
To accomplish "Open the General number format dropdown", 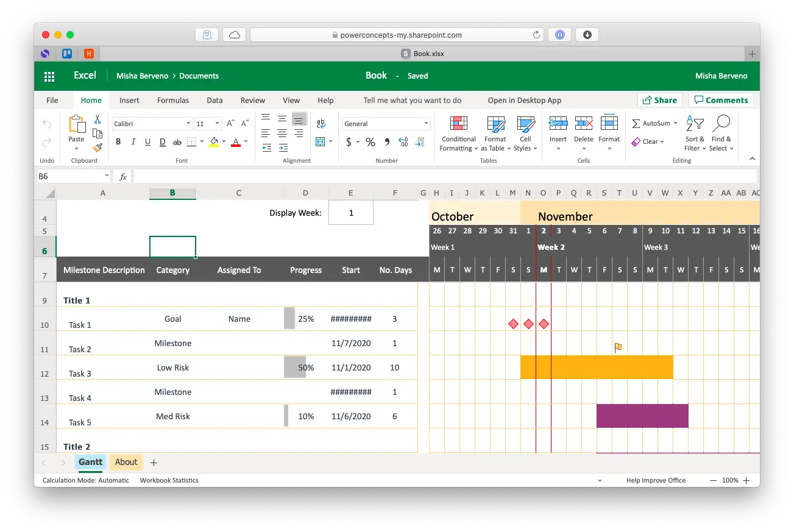I will pyautogui.click(x=386, y=123).
